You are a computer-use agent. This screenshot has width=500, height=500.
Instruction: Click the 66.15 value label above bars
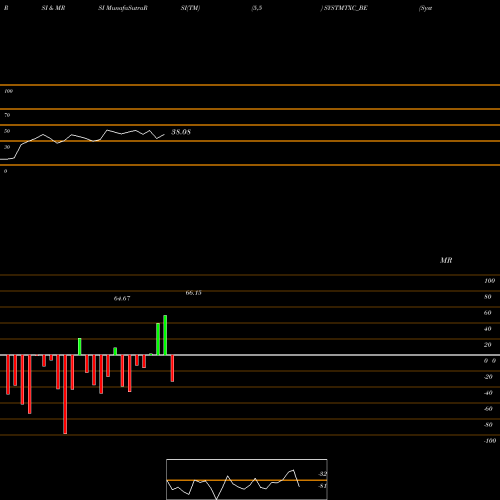(x=194, y=293)
